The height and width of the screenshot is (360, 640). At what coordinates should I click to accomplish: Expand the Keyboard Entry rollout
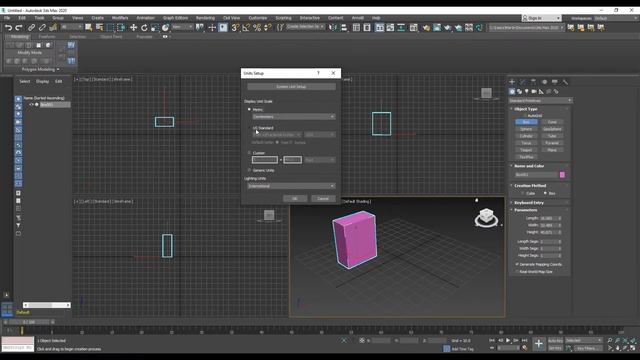529,203
